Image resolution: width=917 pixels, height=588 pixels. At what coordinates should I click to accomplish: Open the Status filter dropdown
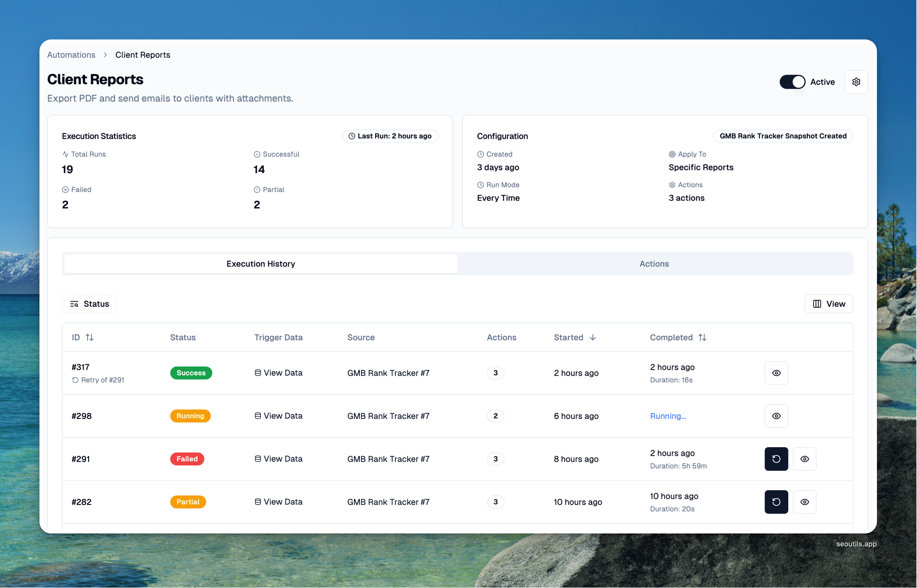point(89,303)
